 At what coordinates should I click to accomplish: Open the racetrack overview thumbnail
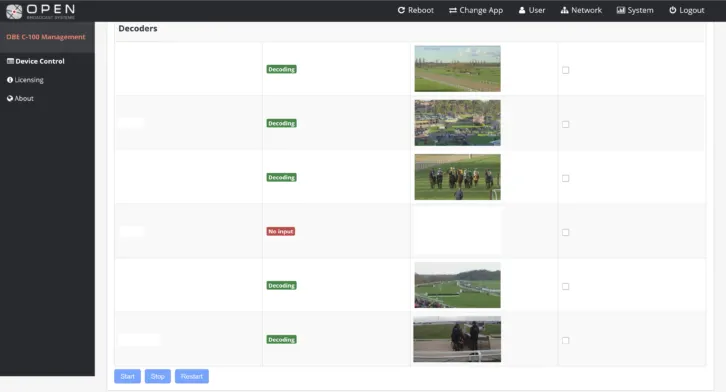coord(457,68)
